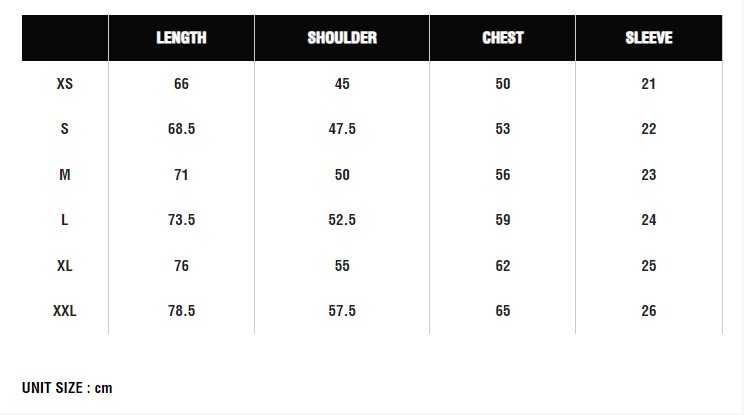This screenshot has width=744, height=415.
Task: Click the S shoulder value 47.5
Action: (x=342, y=129)
